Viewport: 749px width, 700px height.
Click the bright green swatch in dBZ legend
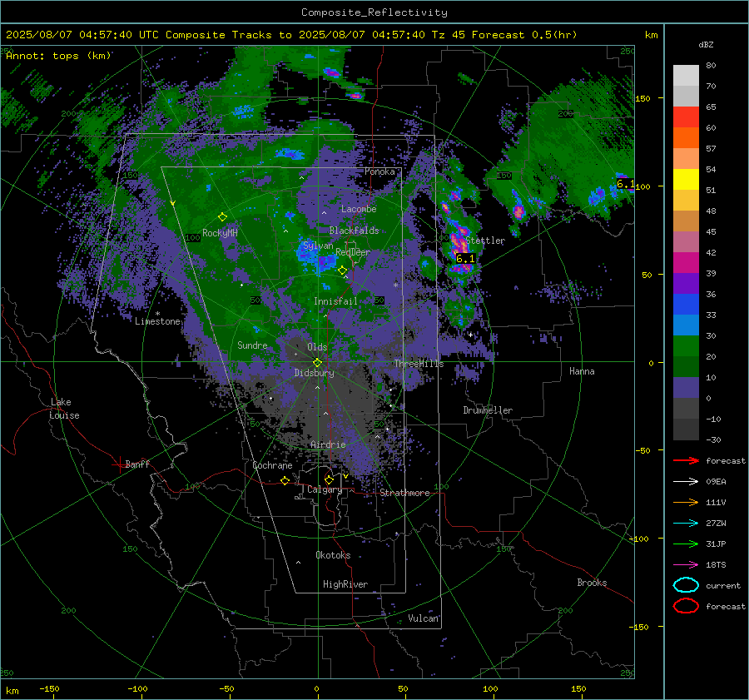pos(686,346)
